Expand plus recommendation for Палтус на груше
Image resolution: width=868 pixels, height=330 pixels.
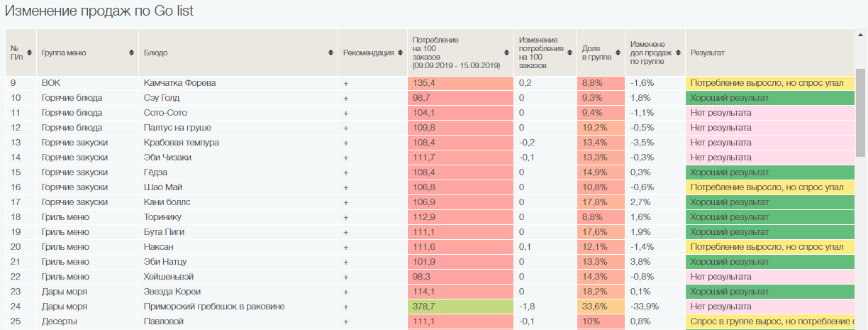point(346,128)
